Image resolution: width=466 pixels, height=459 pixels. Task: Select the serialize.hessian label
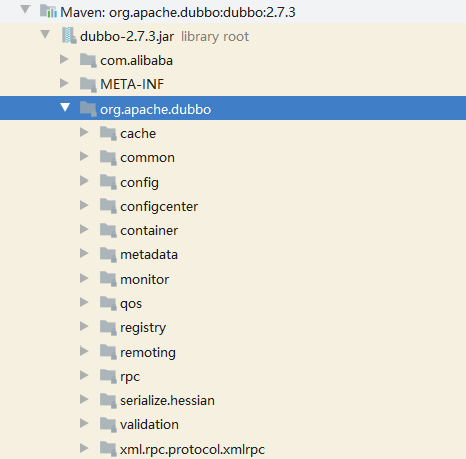click(167, 401)
